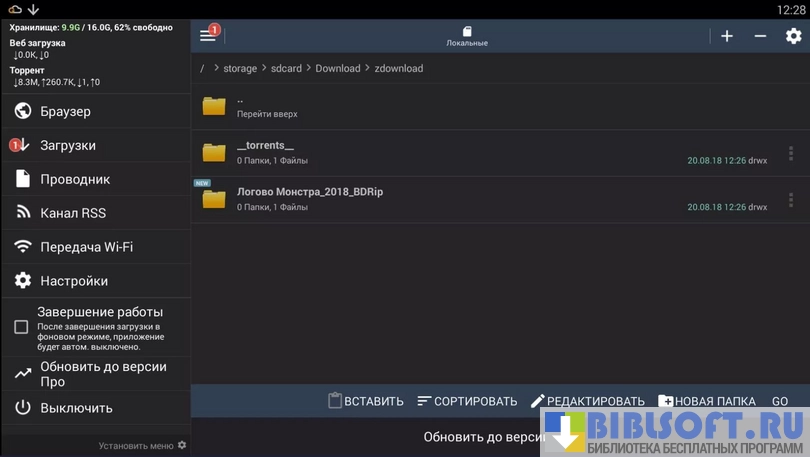
Task: Open Проводник file explorer
Action: tap(74, 179)
